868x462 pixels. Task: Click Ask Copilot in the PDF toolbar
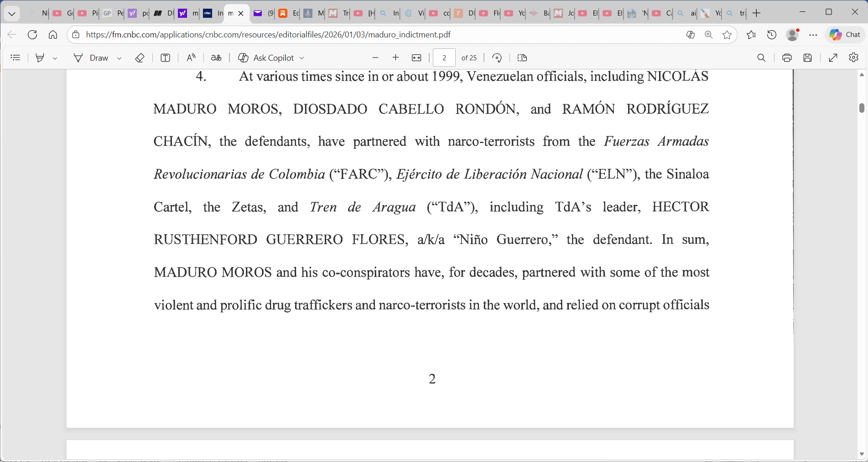click(266, 58)
